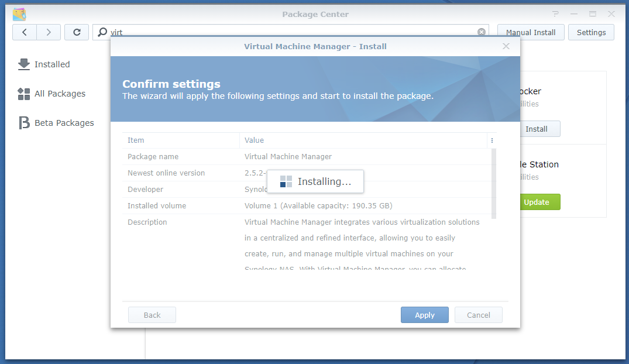The image size is (629, 364).
Task: Go forward with the right arrow button
Action: coord(49,32)
